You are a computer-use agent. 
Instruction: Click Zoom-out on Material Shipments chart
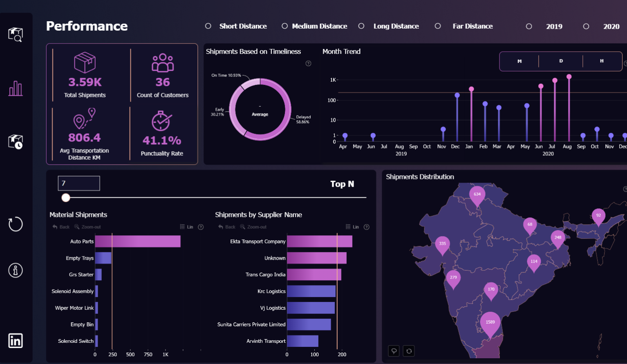click(x=87, y=227)
